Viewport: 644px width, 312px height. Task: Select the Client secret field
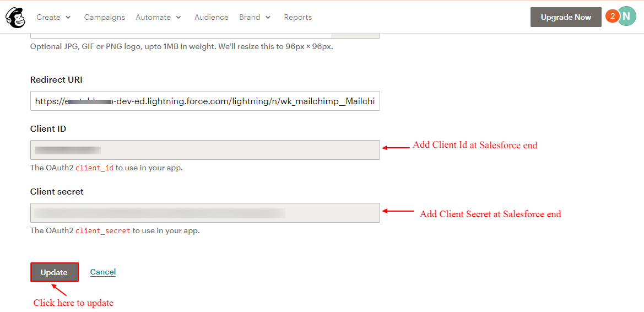pos(205,213)
